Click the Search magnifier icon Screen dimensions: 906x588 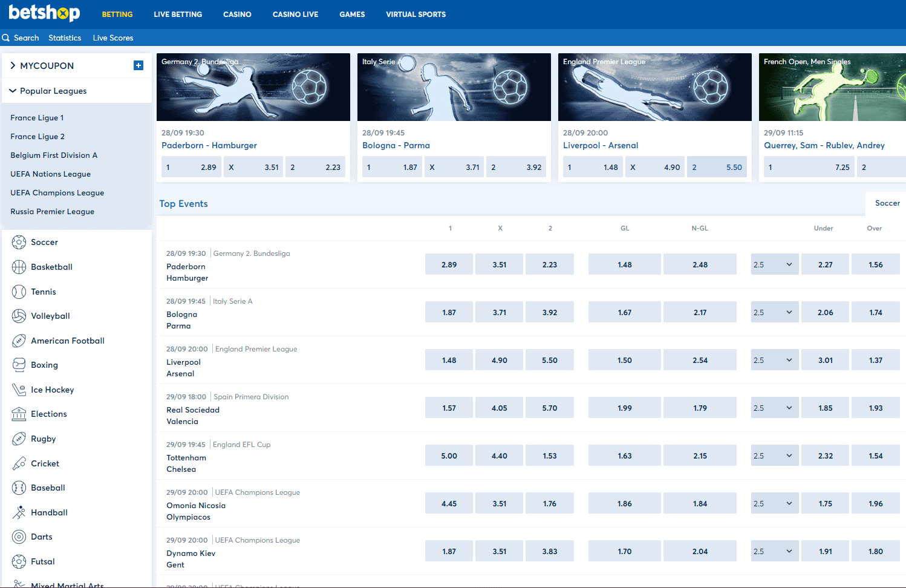(x=5, y=38)
